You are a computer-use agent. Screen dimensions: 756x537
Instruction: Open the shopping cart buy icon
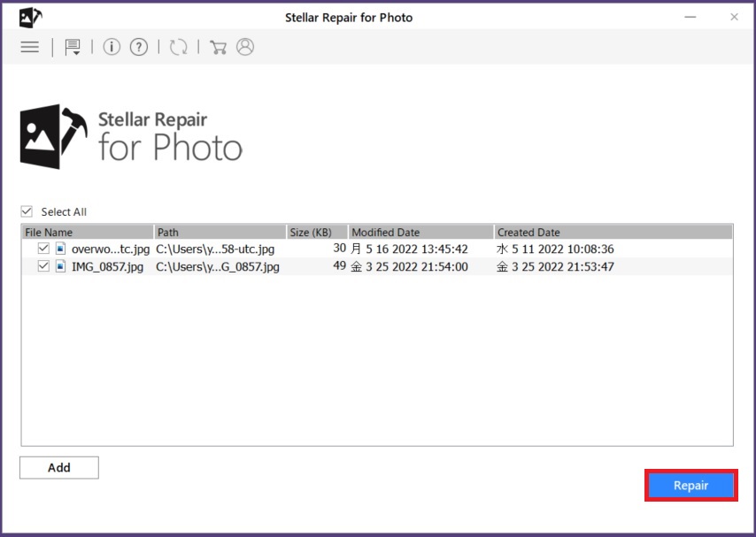(218, 47)
